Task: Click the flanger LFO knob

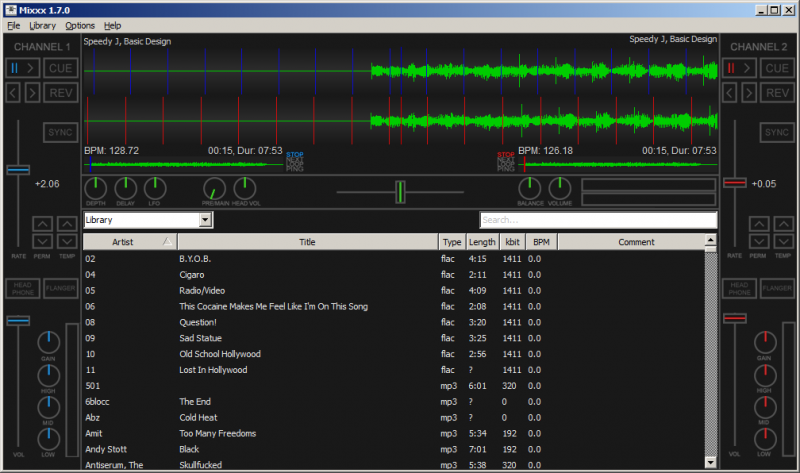Action: (155, 188)
